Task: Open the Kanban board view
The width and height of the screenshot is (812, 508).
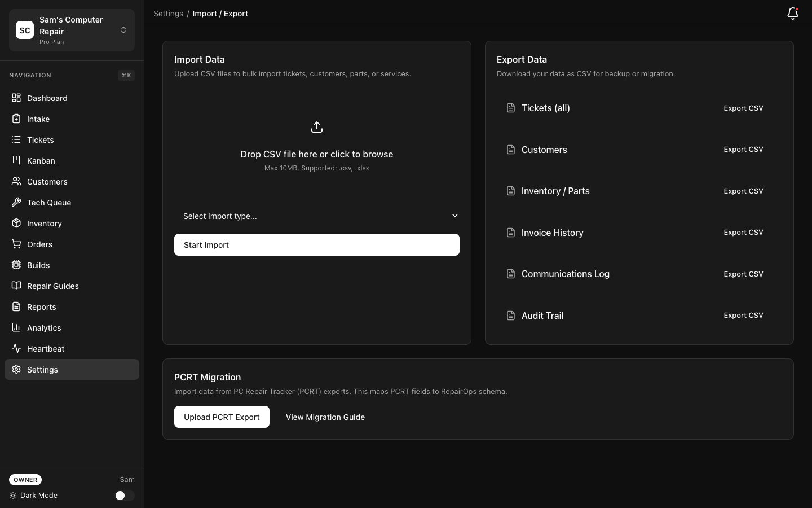Action: pos(41,161)
